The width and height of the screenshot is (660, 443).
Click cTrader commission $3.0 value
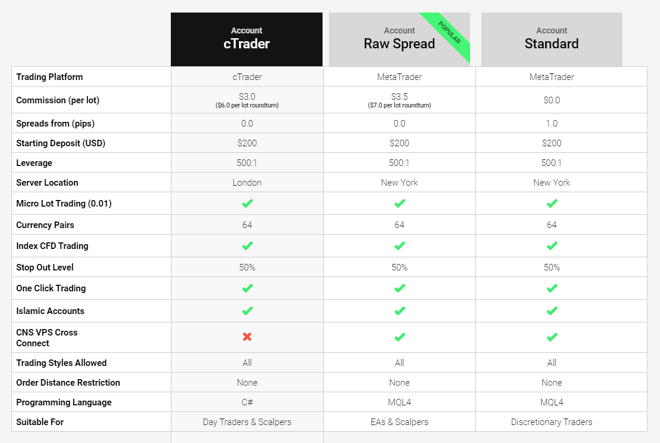pos(247,97)
